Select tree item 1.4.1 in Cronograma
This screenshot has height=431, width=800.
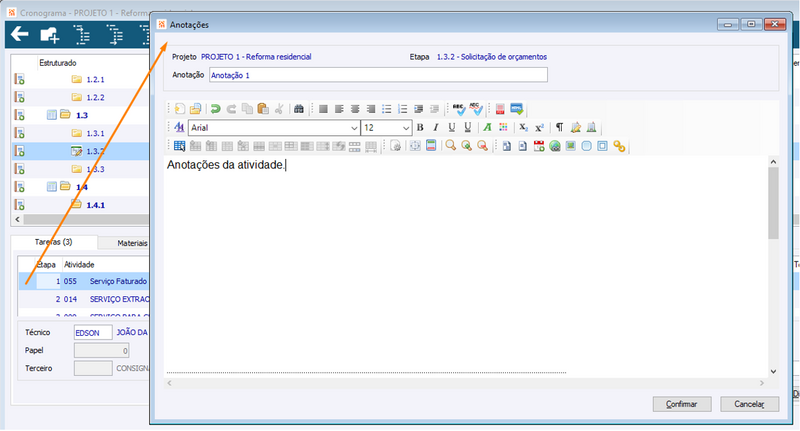[x=95, y=205]
